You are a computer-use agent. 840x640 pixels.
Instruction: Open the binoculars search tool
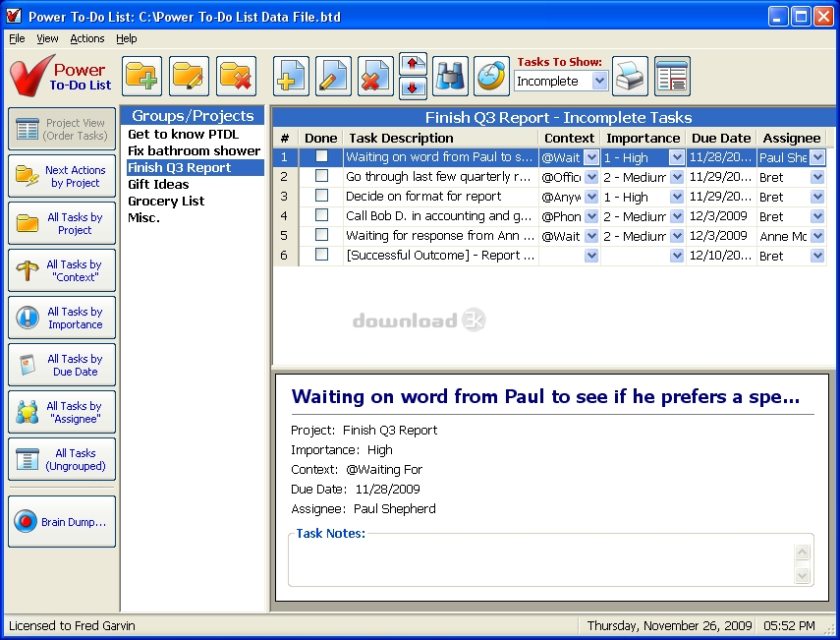450,76
